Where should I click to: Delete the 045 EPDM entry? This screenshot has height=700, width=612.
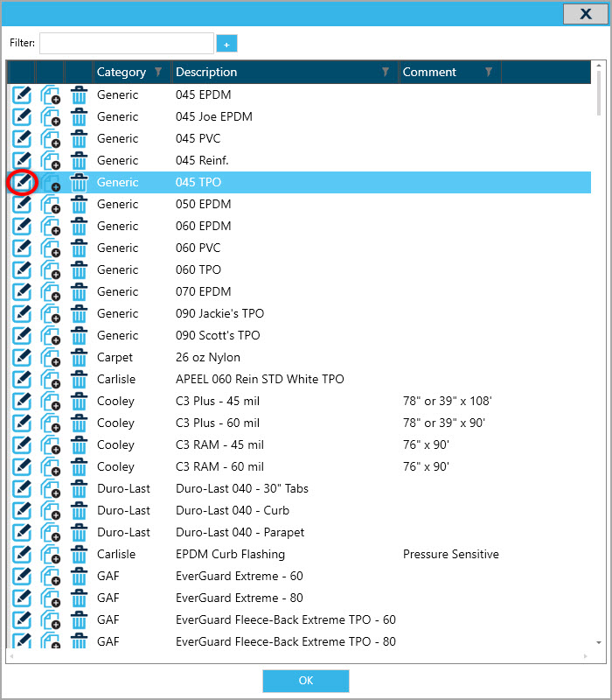[x=79, y=94]
